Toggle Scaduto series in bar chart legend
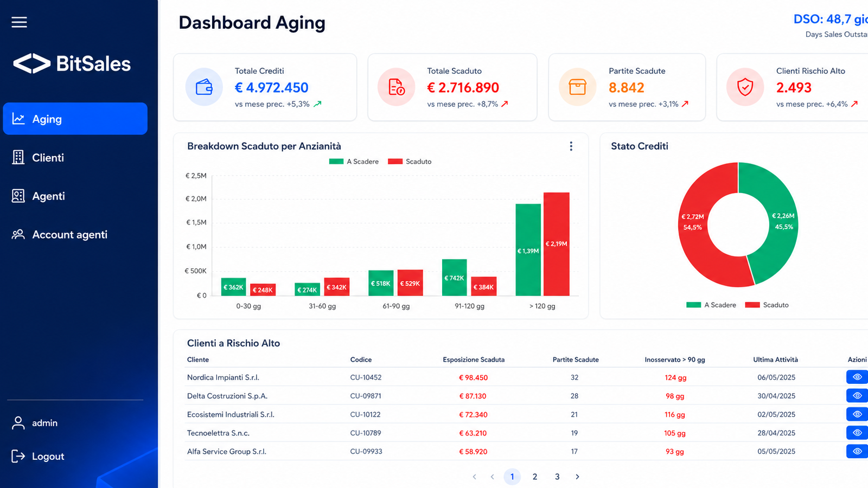Image resolution: width=868 pixels, height=488 pixels. click(x=410, y=162)
